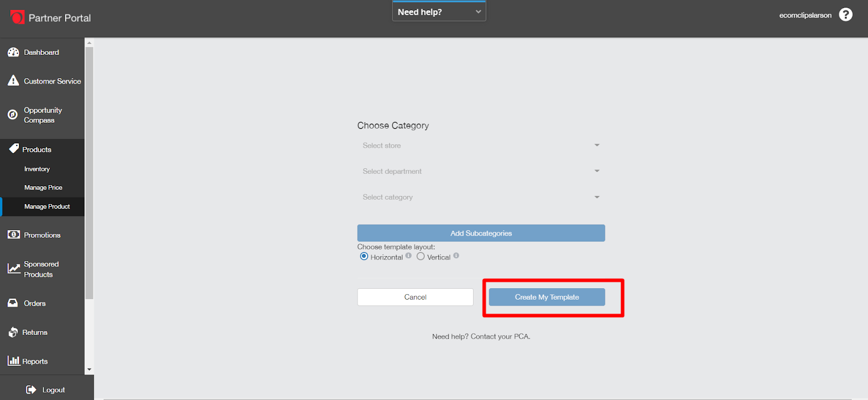The image size is (868, 400).
Task: Click the Sponsored Products chart icon
Action: (14, 269)
